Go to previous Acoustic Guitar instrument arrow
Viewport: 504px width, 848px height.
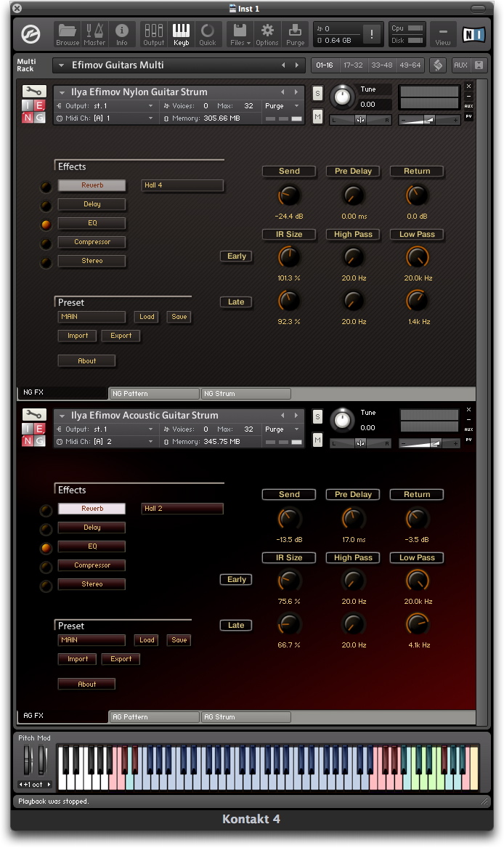[283, 416]
